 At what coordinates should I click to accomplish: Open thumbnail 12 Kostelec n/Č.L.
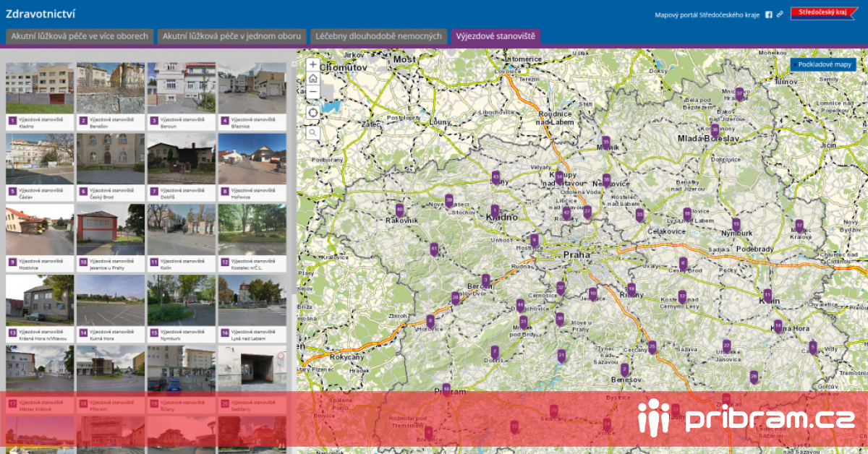(252, 238)
